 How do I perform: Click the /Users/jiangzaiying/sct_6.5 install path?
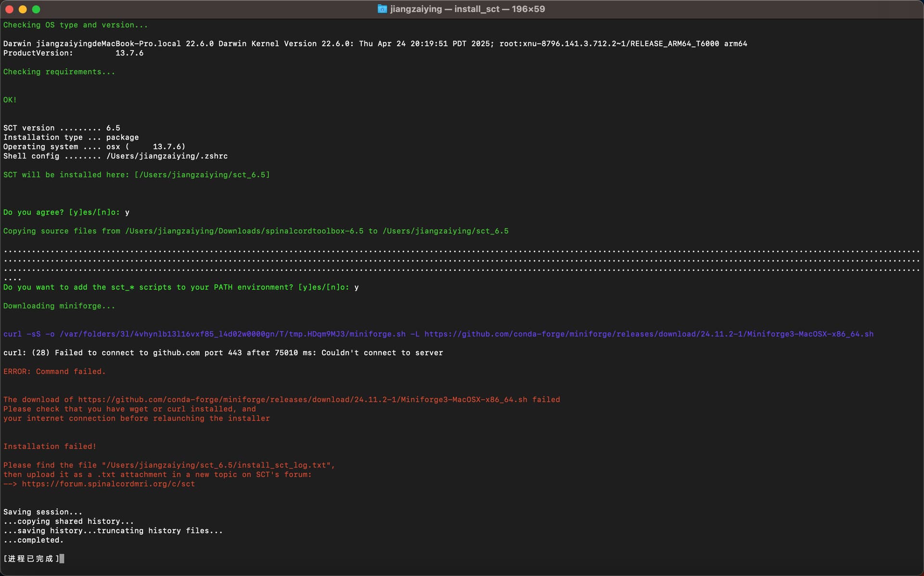tap(202, 175)
